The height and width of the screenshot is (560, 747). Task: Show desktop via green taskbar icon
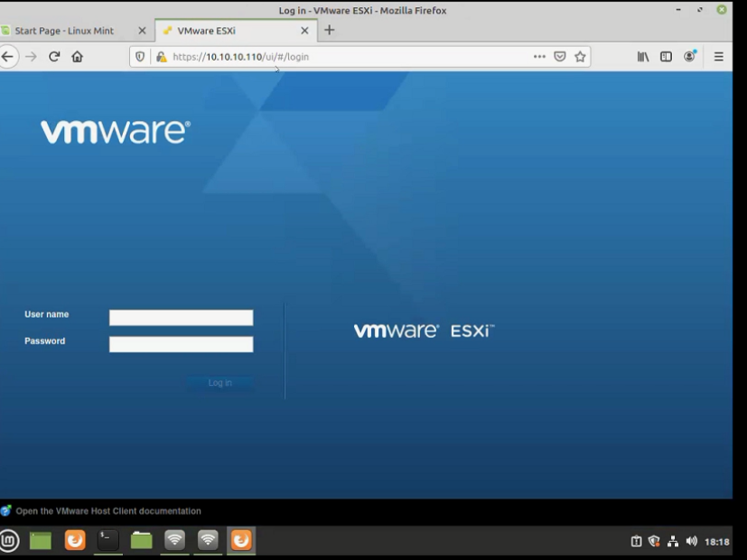pyautogui.click(x=41, y=540)
